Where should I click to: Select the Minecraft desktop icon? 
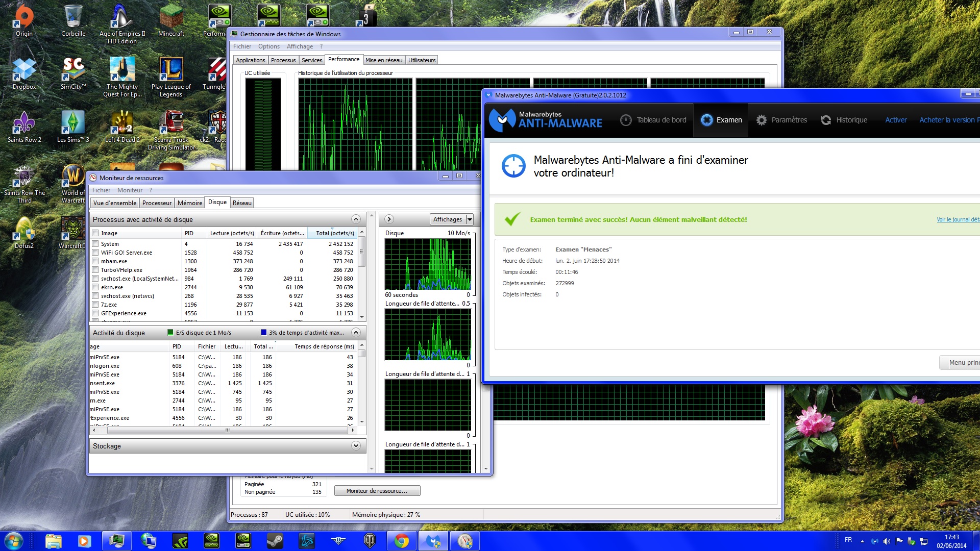[171, 20]
